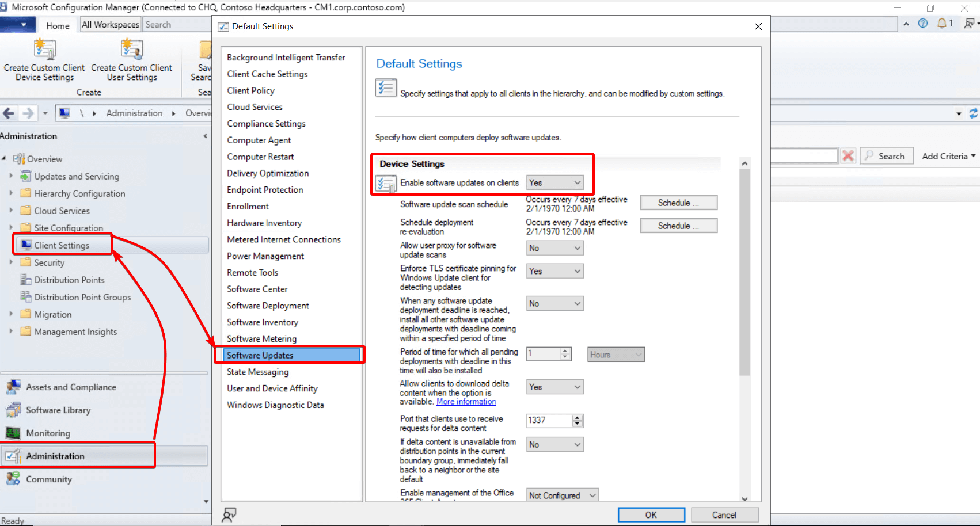The height and width of the screenshot is (526, 980).
Task: Expand the Cloud Services folder in tree
Action: pyautogui.click(x=11, y=211)
